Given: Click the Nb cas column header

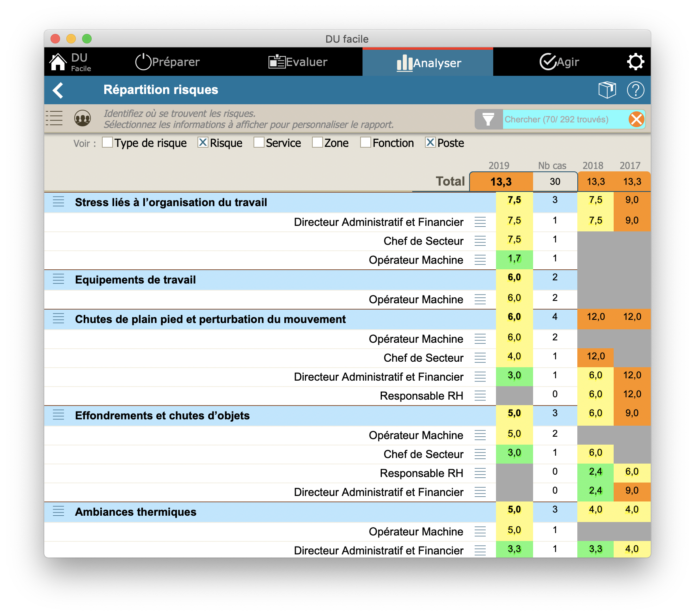Looking at the screenshot, I should pyautogui.click(x=552, y=165).
